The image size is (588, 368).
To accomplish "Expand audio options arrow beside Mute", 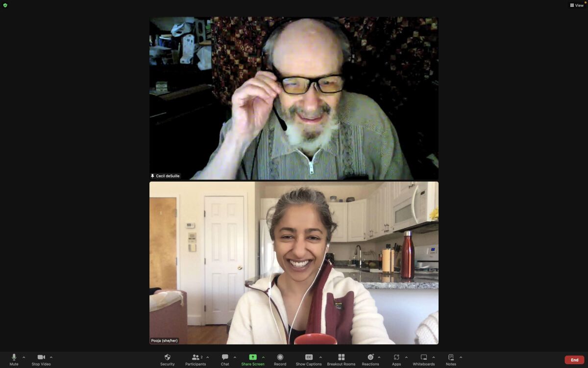I will coord(24,357).
